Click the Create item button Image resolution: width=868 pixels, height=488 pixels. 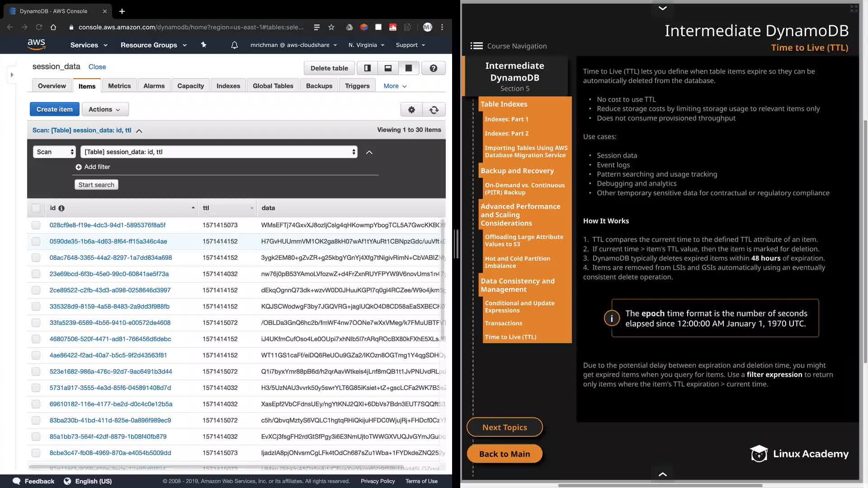point(54,109)
